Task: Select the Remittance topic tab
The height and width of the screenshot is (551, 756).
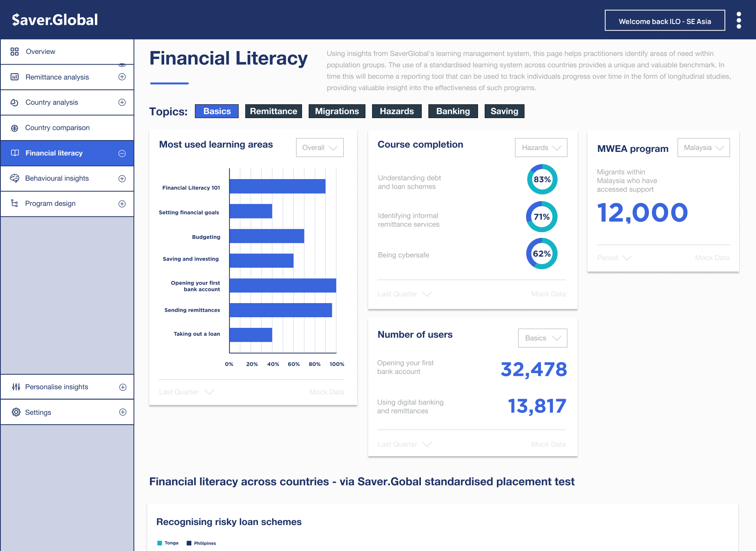Action: [273, 111]
